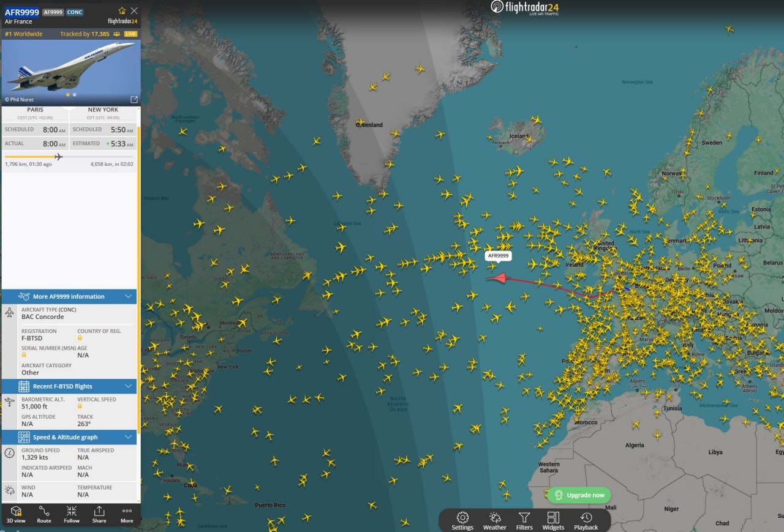This screenshot has width=784, height=532.
Task: Click the weather icon beside Wind
Action: coord(9,490)
